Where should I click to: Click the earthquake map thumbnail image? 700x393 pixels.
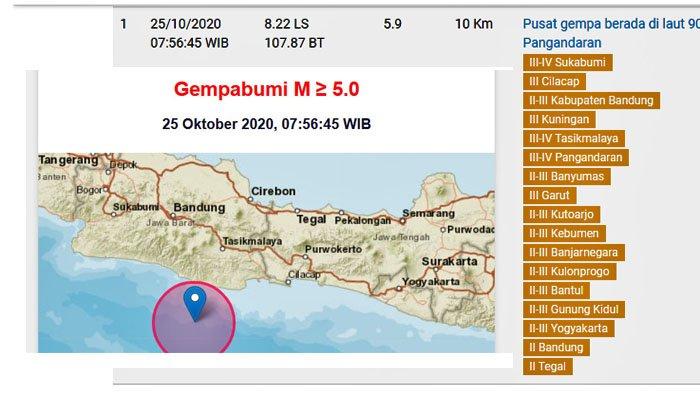pyautogui.click(x=267, y=211)
